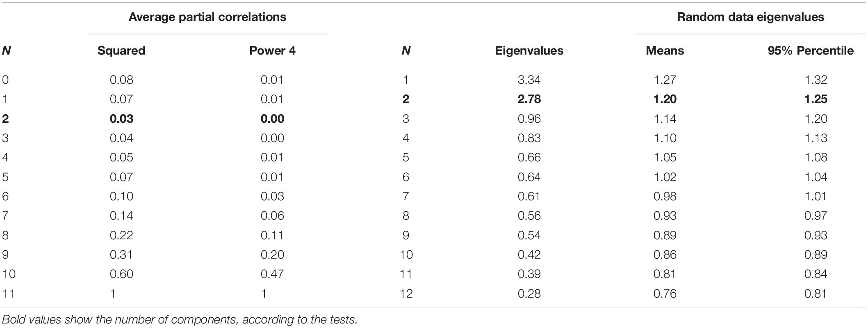Click the Average partial correlations header

point(207,17)
